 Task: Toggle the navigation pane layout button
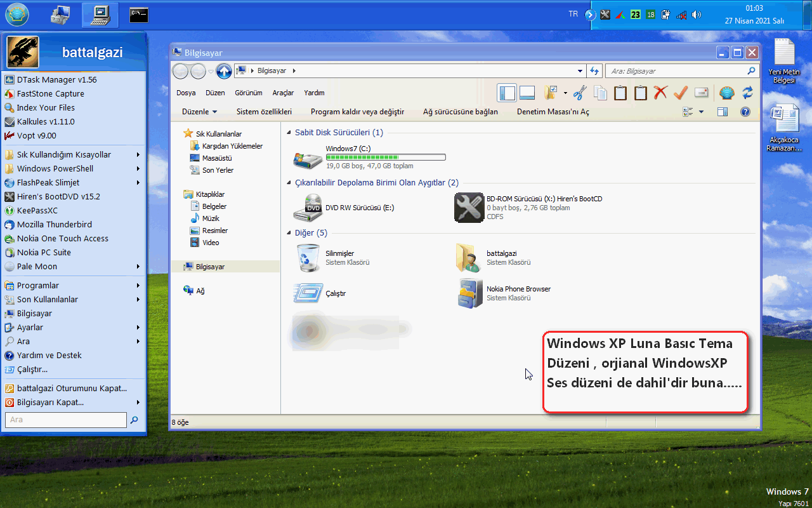[x=507, y=93]
